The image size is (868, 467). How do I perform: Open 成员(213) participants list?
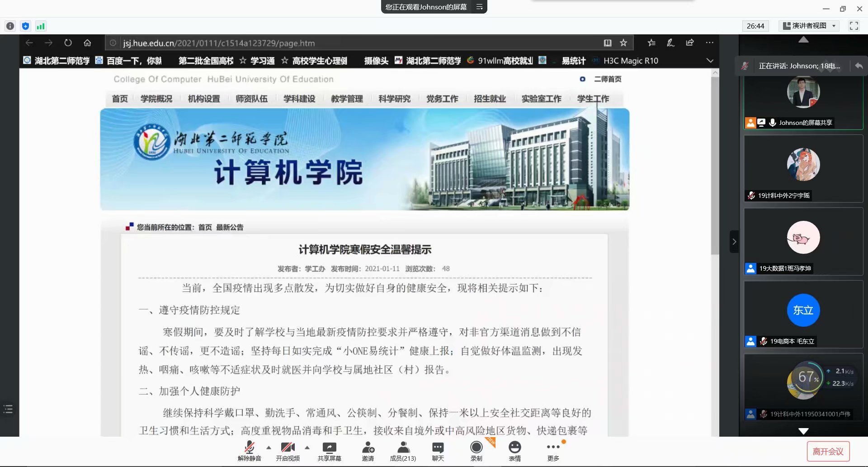[403, 451]
